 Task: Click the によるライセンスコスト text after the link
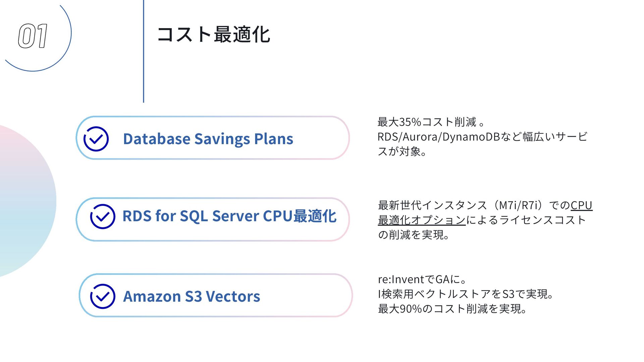pos(526,220)
